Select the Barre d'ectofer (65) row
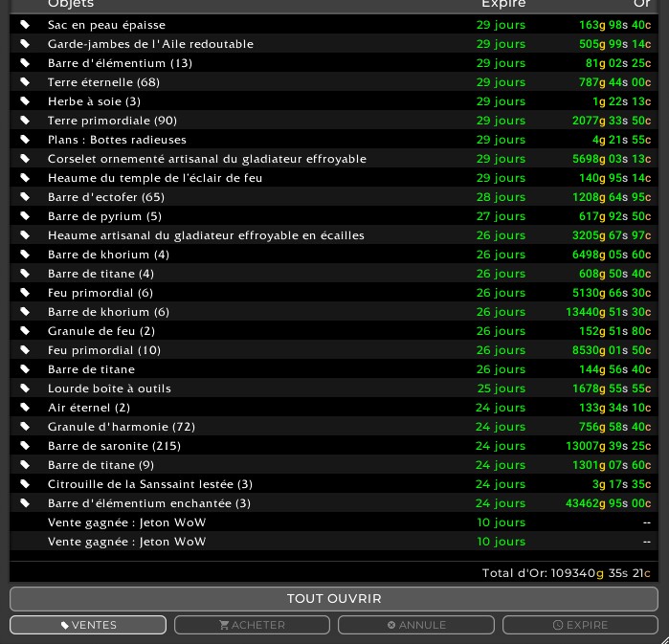 (334, 197)
